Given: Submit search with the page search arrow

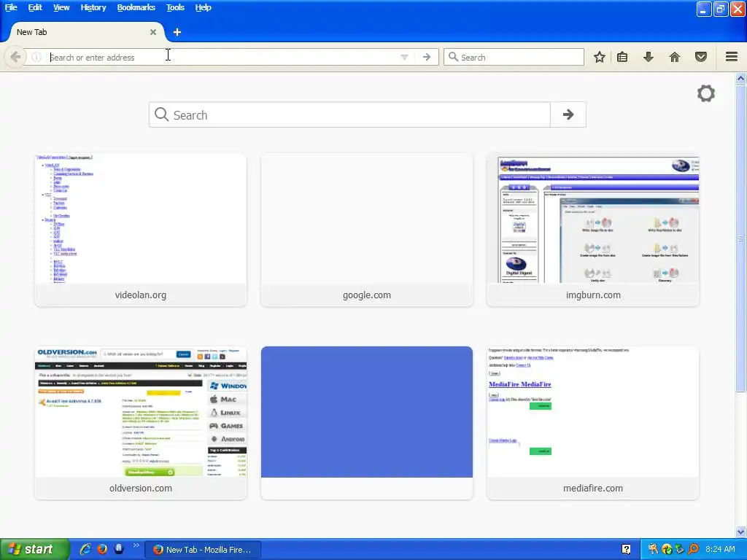Looking at the screenshot, I should click(x=568, y=114).
